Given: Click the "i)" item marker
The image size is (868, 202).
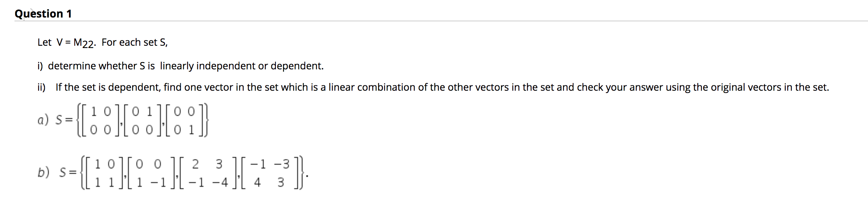Looking at the screenshot, I should (x=40, y=66).
